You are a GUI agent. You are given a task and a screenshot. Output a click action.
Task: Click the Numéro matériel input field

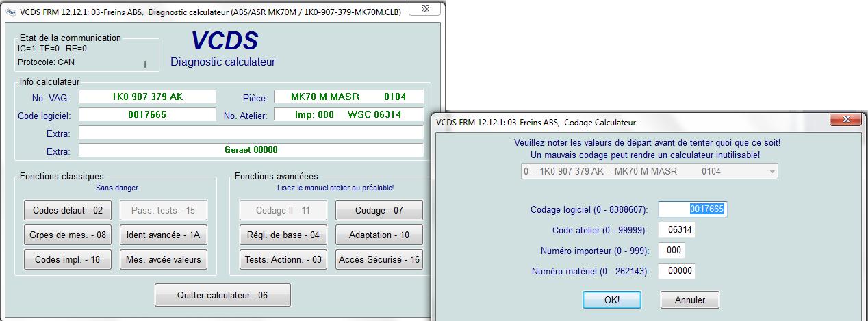pyautogui.click(x=677, y=271)
